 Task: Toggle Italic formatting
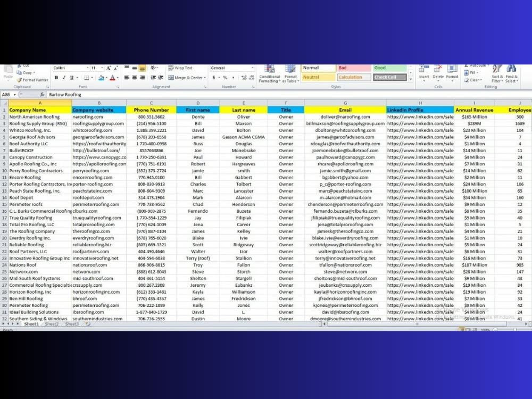coord(64,78)
